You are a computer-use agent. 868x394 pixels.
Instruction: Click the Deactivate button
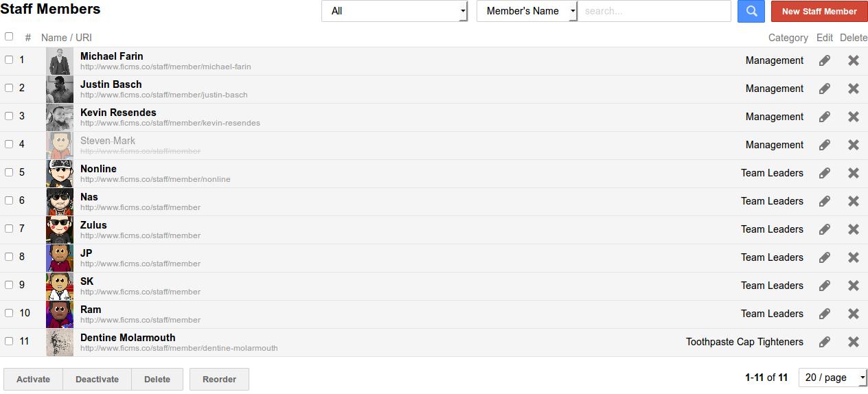point(97,380)
